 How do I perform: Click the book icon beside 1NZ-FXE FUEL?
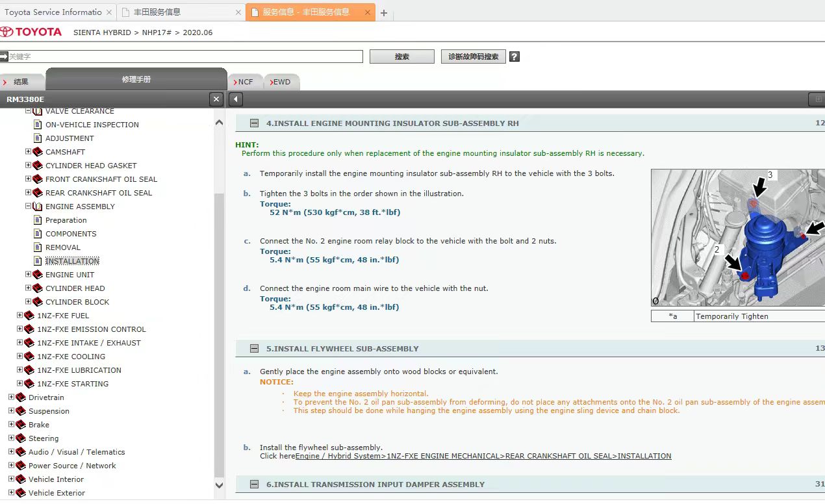click(x=29, y=316)
